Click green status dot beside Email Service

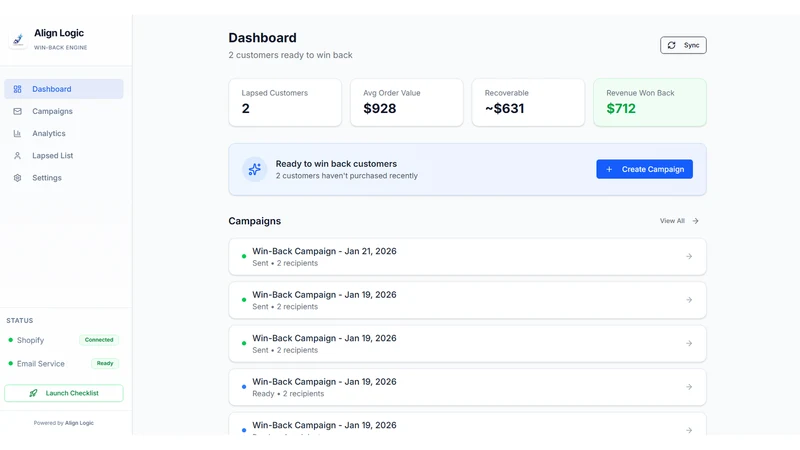(11, 363)
